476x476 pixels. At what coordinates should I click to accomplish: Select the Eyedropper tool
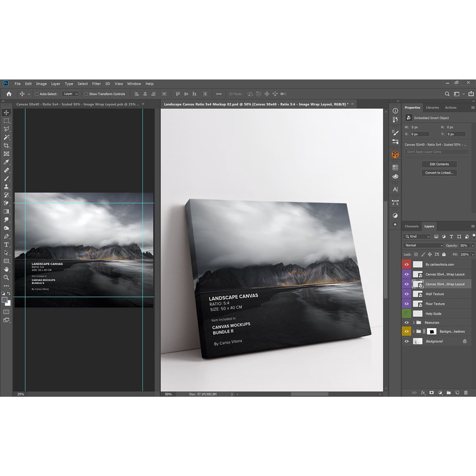7,162
